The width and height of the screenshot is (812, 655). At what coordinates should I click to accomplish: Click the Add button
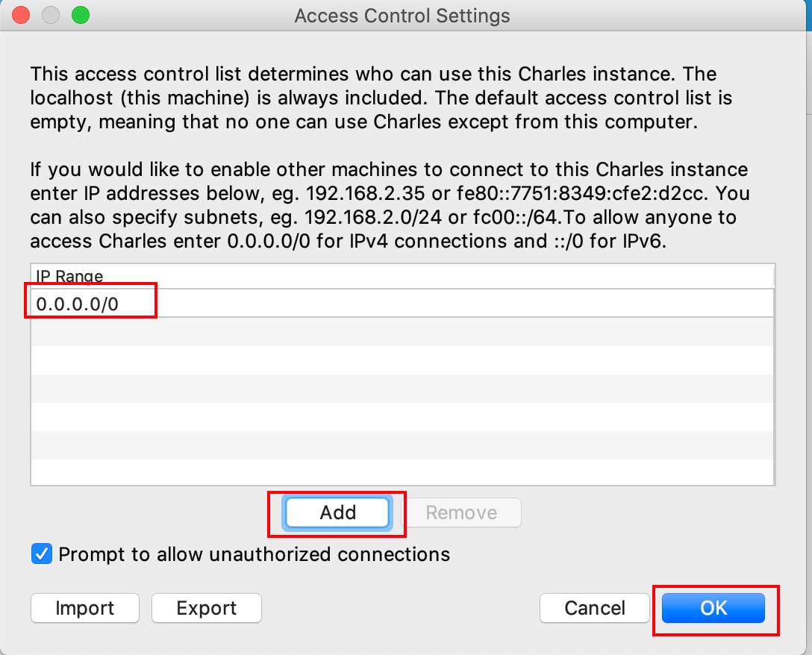pyautogui.click(x=337, y=513)
